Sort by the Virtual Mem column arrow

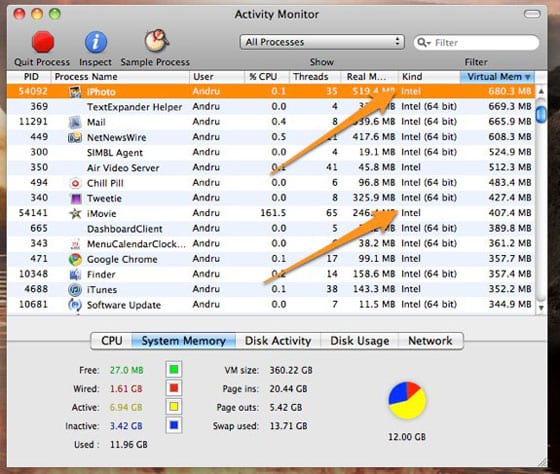(x=528, y=77)
